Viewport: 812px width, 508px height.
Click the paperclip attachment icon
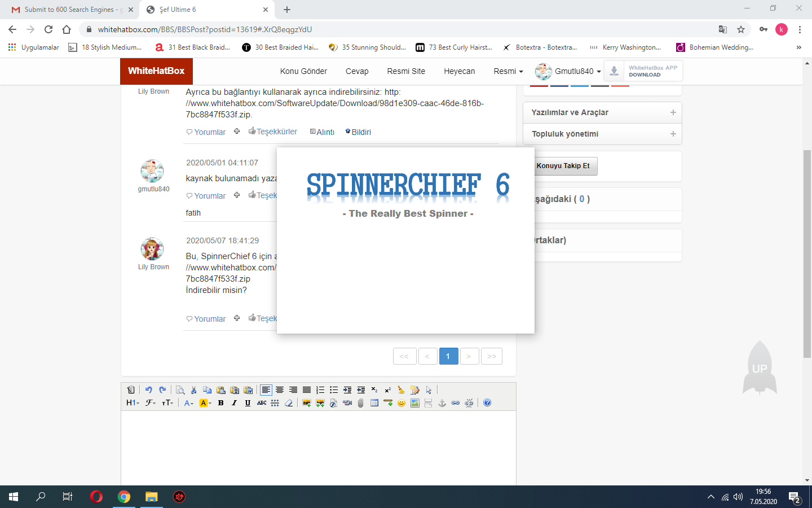pyautogui.click(x=361, y=403)
